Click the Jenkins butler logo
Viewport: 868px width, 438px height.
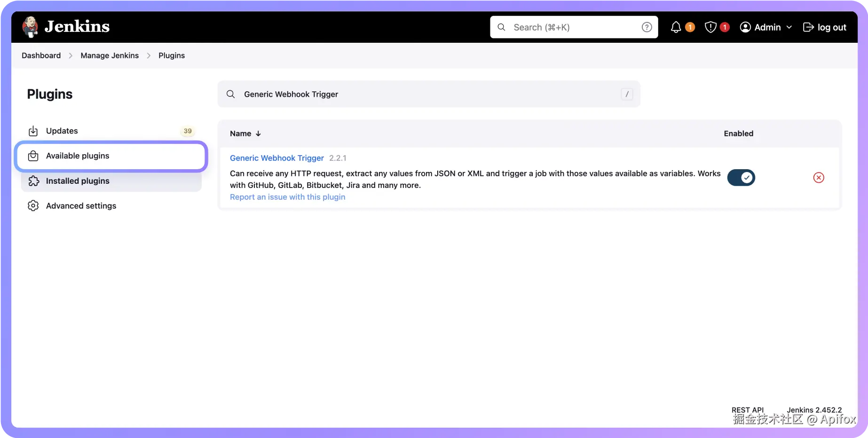(31, 27)
